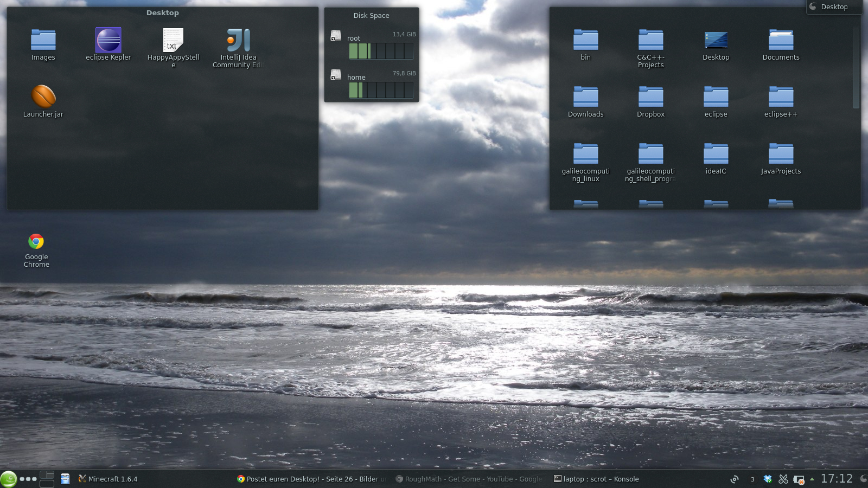Open IntelliJ Idea Community Edition shortcut
This screenshot has height=488, width=868.
(238, 41)
